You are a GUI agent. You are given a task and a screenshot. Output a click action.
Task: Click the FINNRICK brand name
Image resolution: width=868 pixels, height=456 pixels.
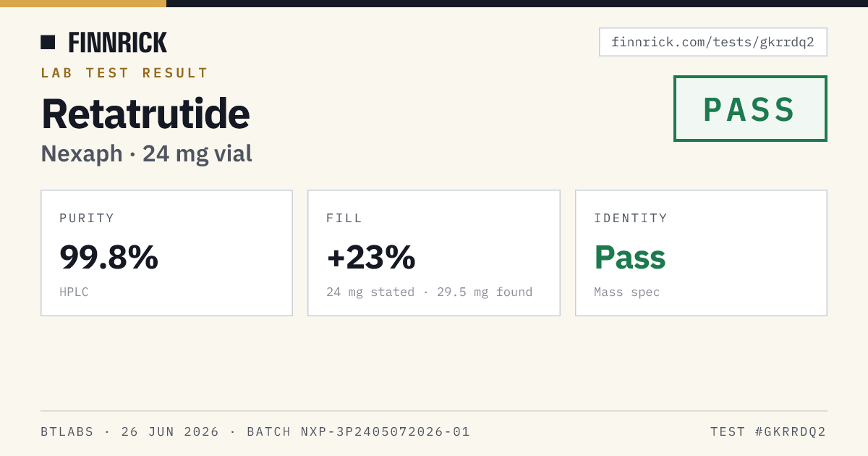pos(118,43)
